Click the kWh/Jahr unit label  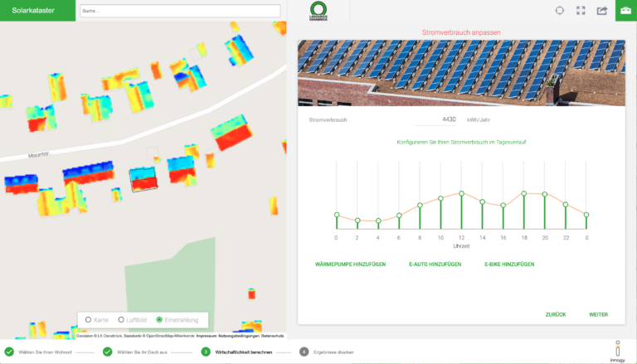coord(479,120)
